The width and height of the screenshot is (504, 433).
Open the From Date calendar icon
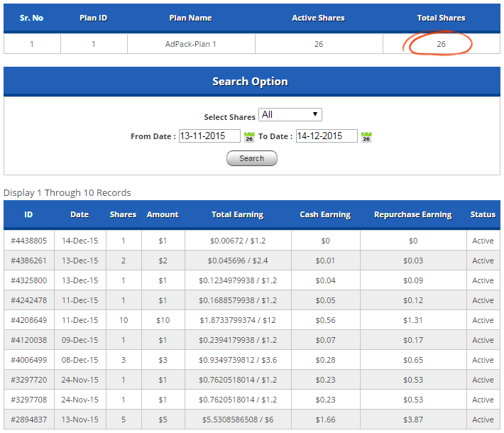pos(249,137)
